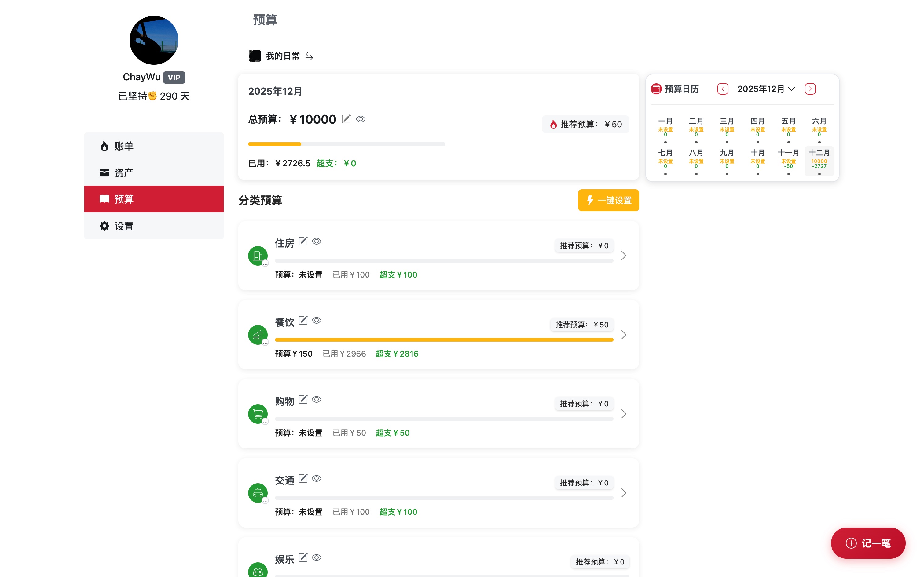The height and width of the screenshot is (577, 924).
Task: Click the 设置 gear icon in sidebar
Action: tap(104, 226)
